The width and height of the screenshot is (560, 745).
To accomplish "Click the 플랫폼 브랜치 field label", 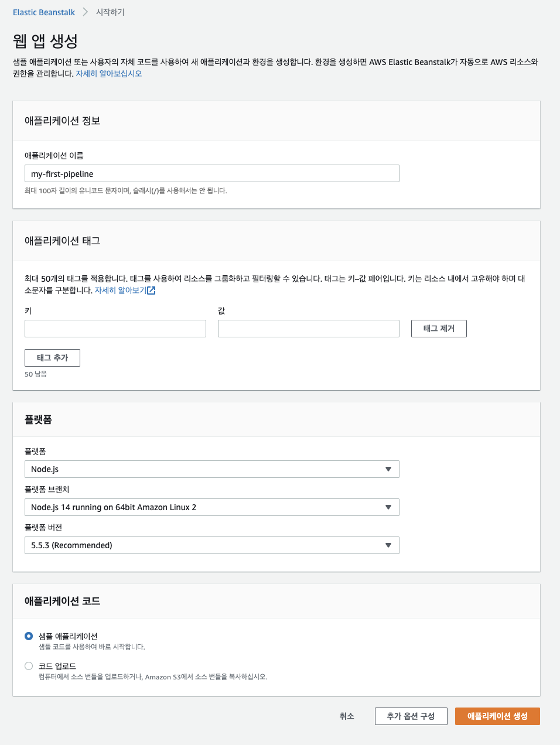I will tap(47, 490).
